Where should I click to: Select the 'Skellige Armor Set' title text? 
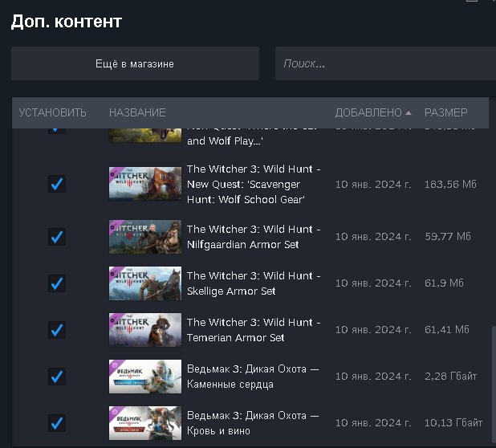coord(254,283)
